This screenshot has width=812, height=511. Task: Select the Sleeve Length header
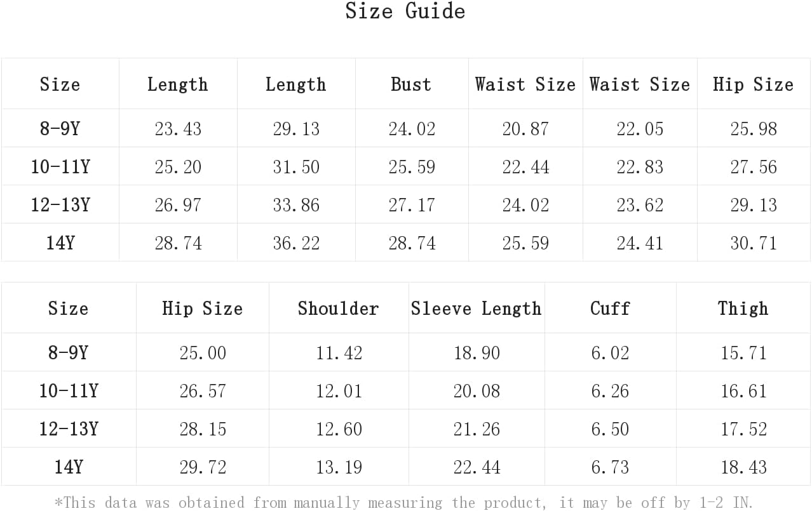click(477, 309)
